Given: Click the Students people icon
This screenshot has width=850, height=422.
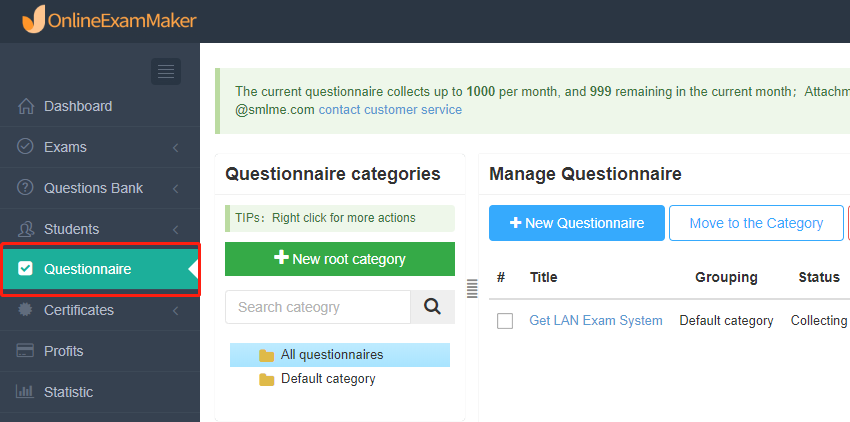Looking at the screenshot, I should pyautogui.click(x=25, y=229).
